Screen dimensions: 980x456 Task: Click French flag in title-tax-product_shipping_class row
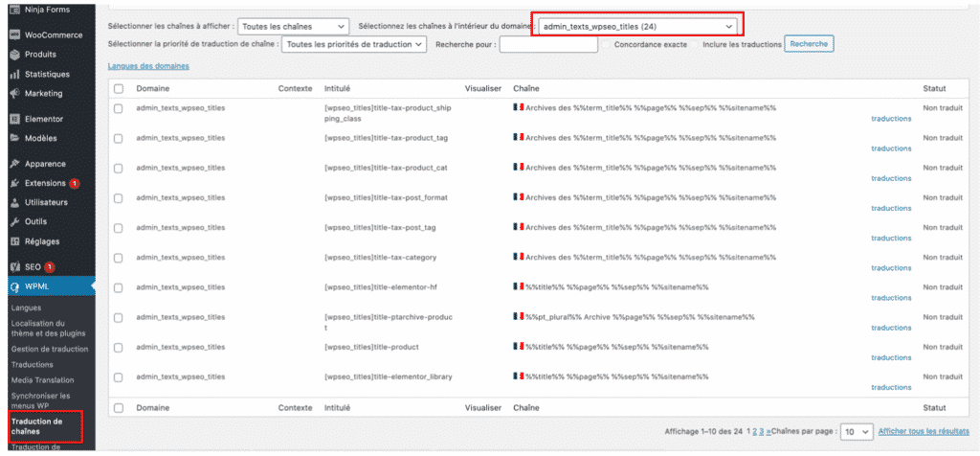(518, 107)
